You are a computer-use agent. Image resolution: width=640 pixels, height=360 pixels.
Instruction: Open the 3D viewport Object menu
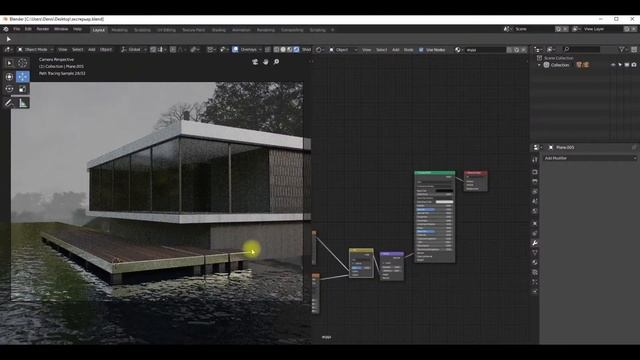click(106, 49)
